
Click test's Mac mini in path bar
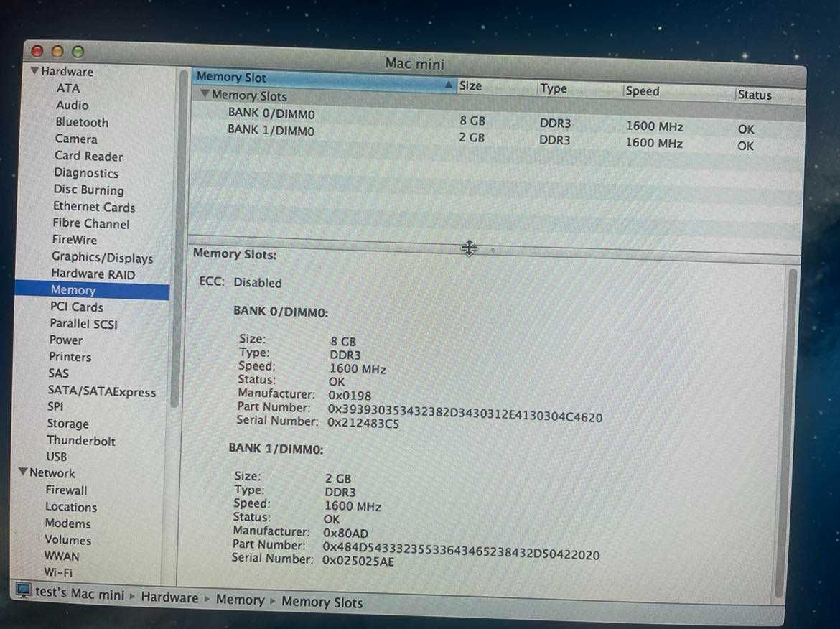pos(79,594)
